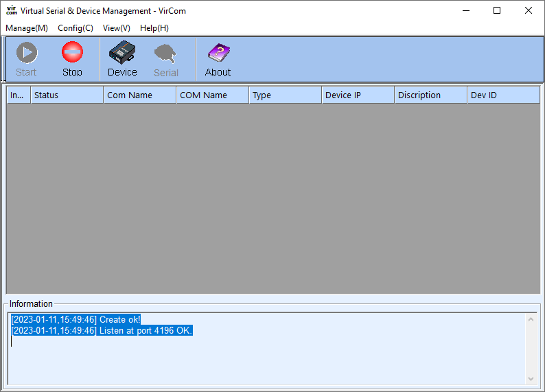Sort by the Type column header
This screenshot has width=545, height=392.
pos(286,95)
